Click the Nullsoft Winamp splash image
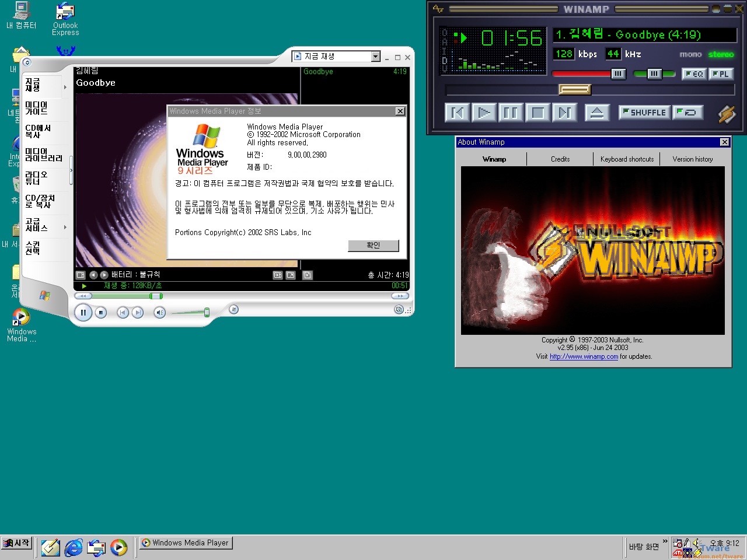This screenshot has width=747, height=560. pyautogui.click(x=593, y=251)
